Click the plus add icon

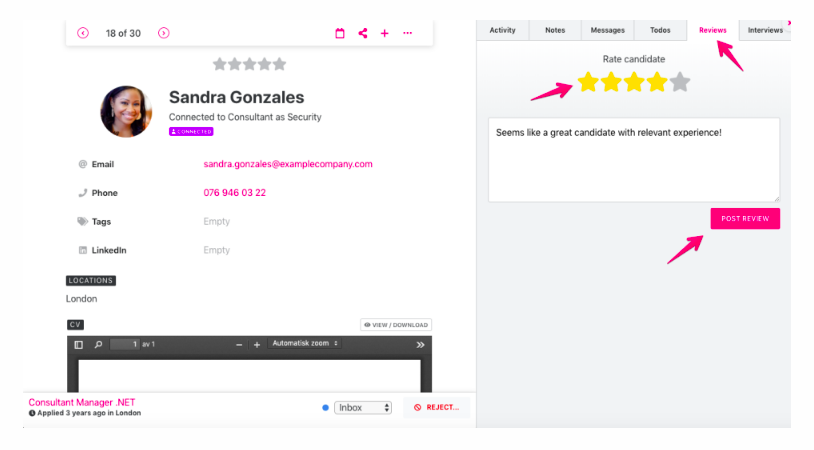point(385,33)
